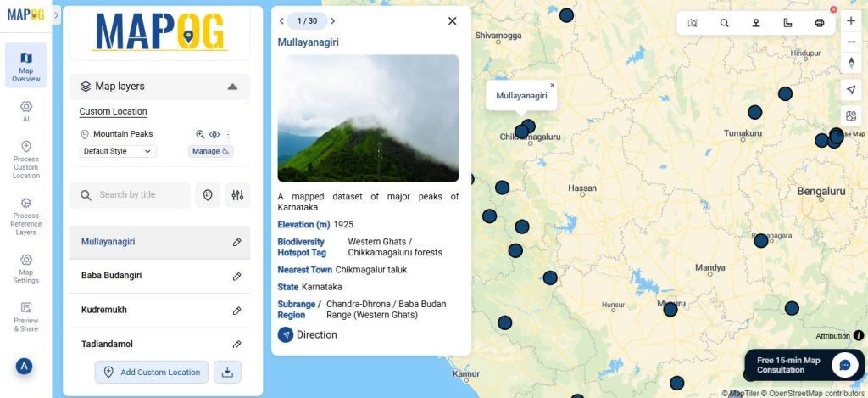The width and height of the screenshot is (868, 398).
Task: Click the Nearest Town value Chikmagalur taluk
Action: [x=371, y=270]
